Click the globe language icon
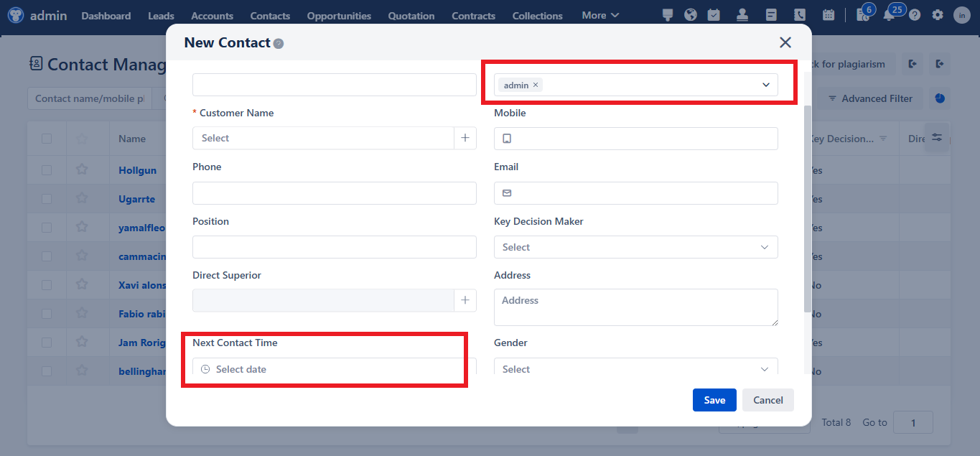Screen dimensions: 980x456 [x=691, y=14]
